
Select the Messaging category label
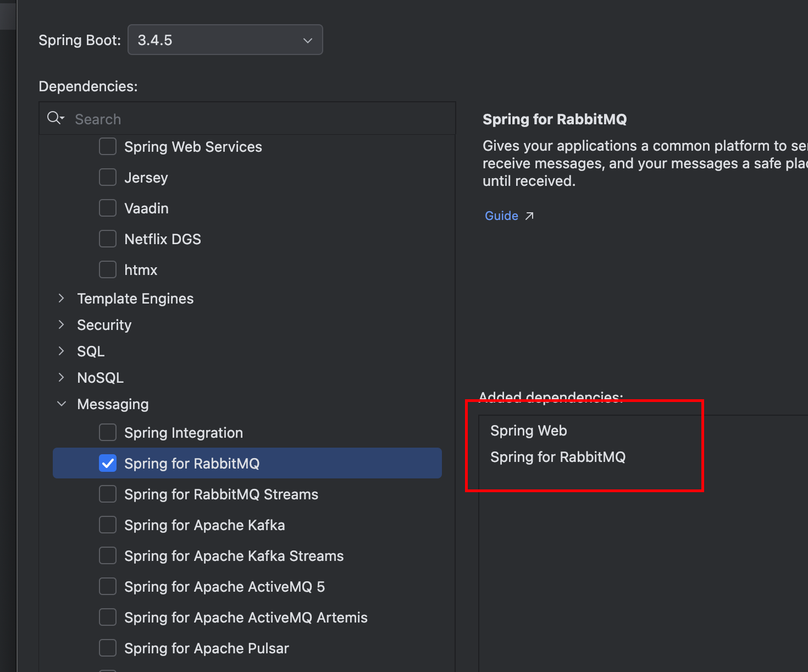point(113,404)
